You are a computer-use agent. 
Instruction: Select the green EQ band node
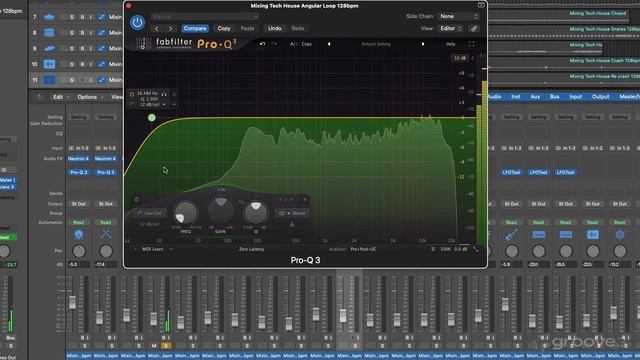(x=152, y=118)
